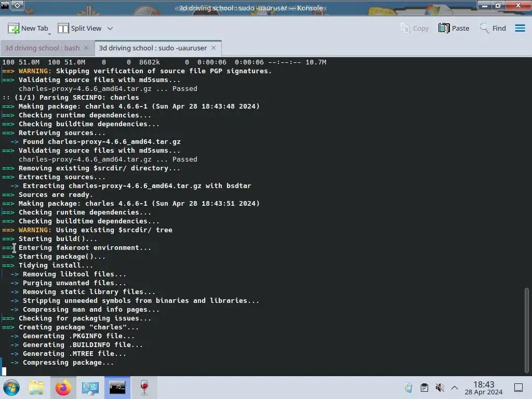Open the file manager from taskbar

[36, 388]
